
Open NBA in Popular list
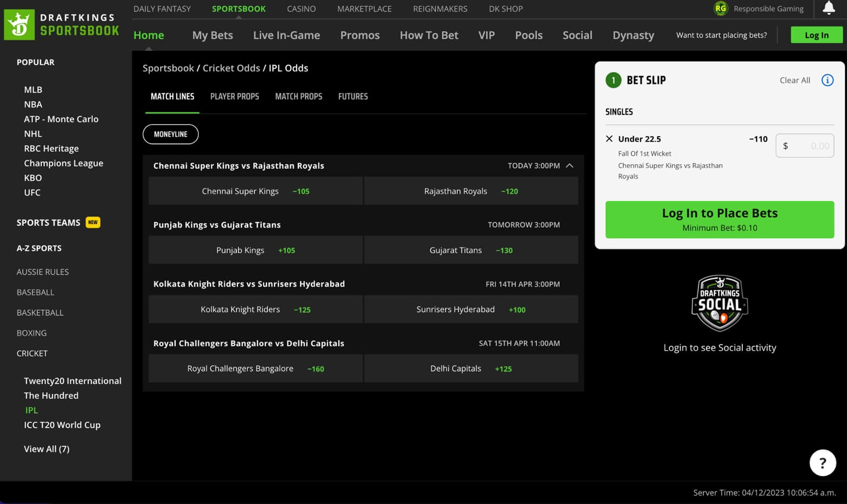(x=33, y=104)
